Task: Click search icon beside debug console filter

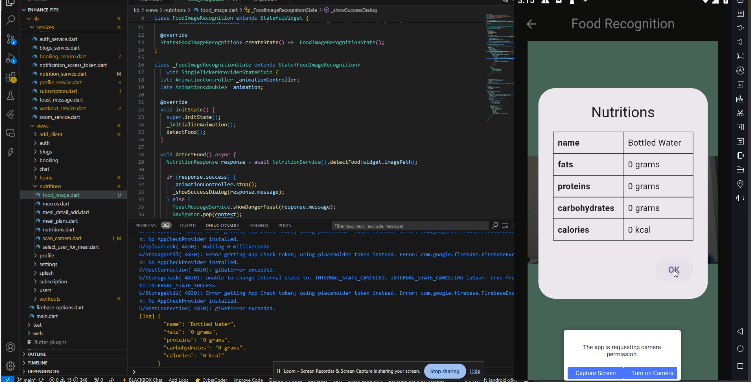Action: pyautogui.click(x=495, y=225)
